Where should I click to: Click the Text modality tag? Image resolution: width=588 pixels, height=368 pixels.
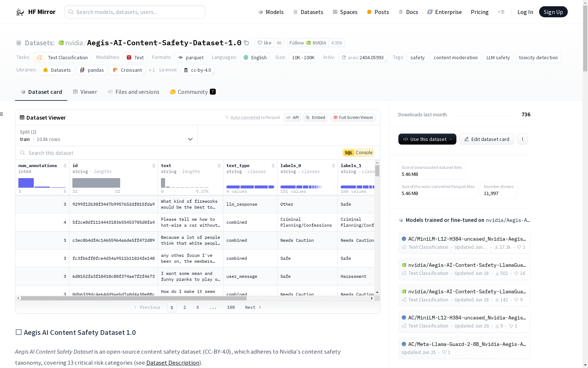(135, 57)
